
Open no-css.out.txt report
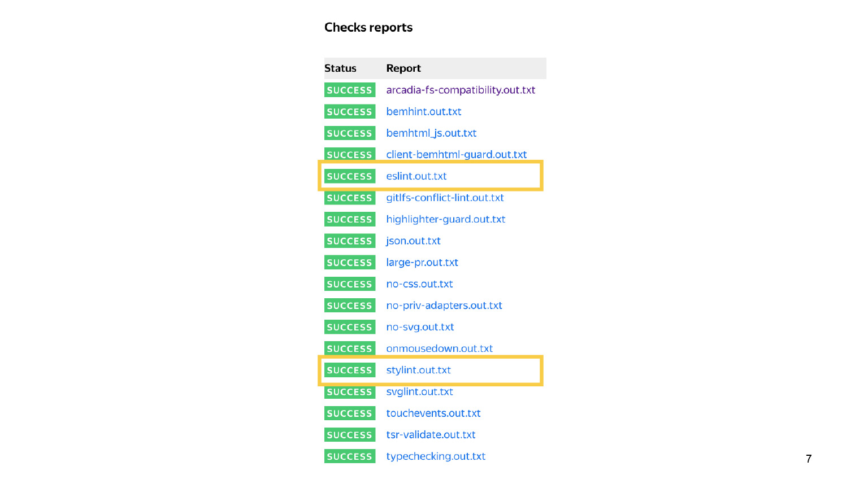(419, 284)
